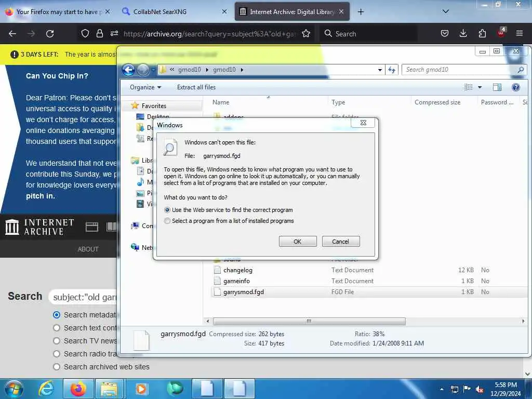Viewport: 532px width, 399px height.
Task: Refresh the gmod10 folder view
Action: (x=392, y=70)
